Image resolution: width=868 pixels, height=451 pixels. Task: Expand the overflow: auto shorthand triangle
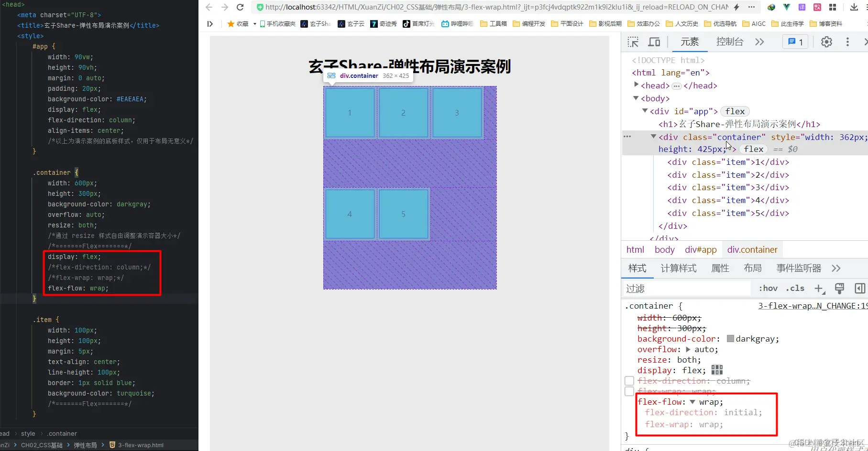point(688,349)
